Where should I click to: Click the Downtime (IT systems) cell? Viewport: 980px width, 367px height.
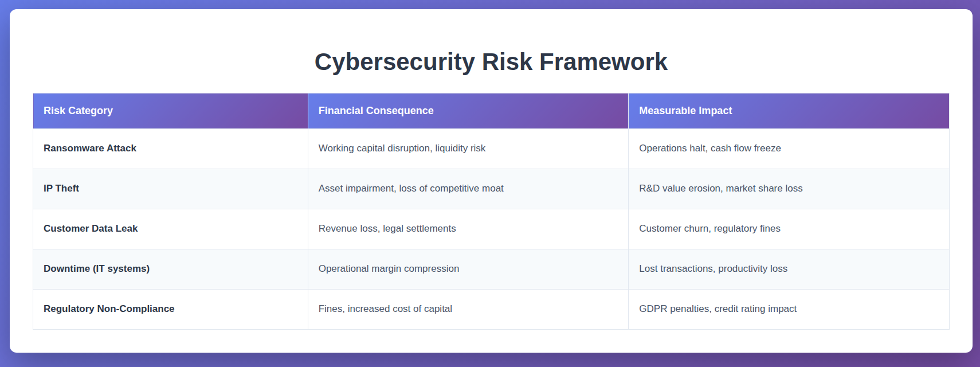pyautogui.click(x=96, y=268)
